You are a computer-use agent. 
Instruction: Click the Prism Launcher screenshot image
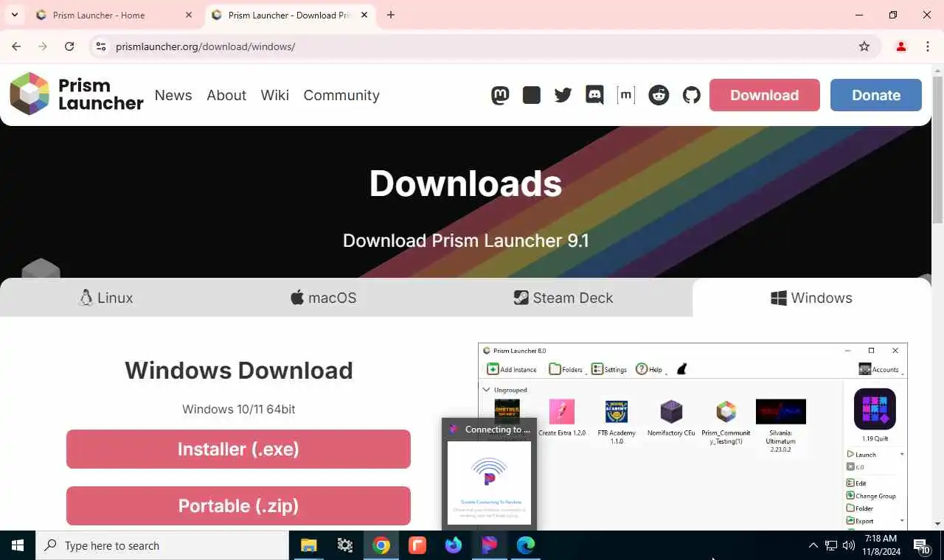tap(693, 436)
